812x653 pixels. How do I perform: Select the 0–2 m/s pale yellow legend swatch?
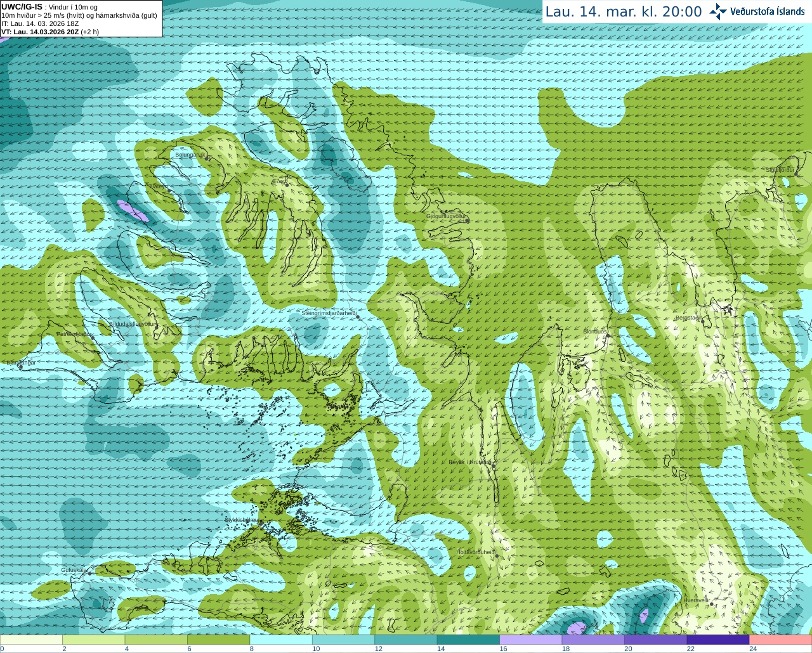click(x=31, y=640)
